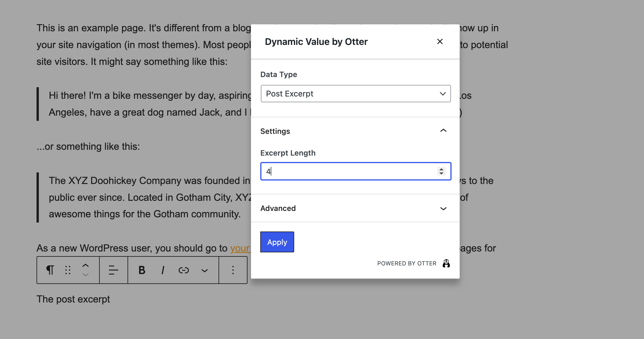This screenshot has height=339, width=644.
Task: Toggle italic formatting
Action: pos(163,270)
